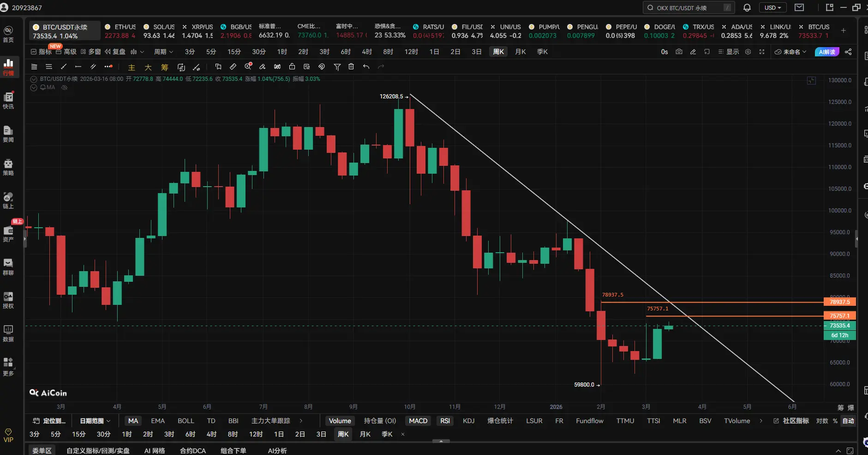Toggle the MA indicator visibility eye

(64, 87)
